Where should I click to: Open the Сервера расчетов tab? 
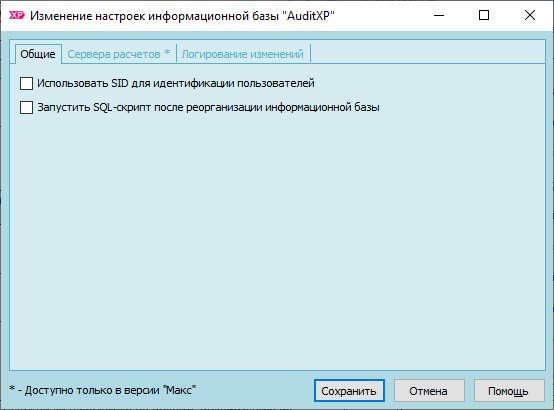coord(119,54)
